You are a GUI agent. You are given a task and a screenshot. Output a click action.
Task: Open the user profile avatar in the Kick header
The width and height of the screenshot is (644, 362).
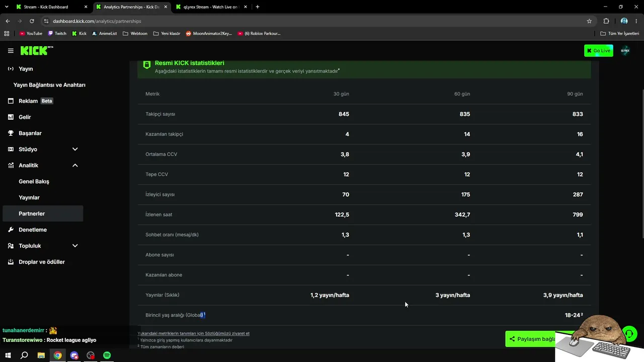point(625,51)
